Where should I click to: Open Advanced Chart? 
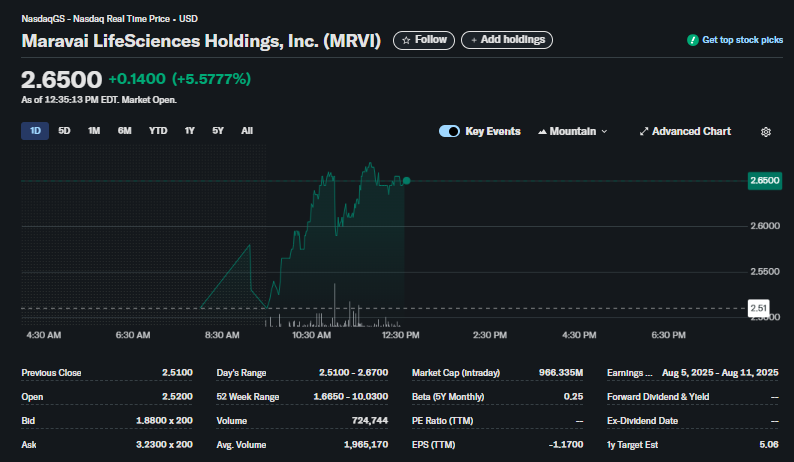pos(685,132)
